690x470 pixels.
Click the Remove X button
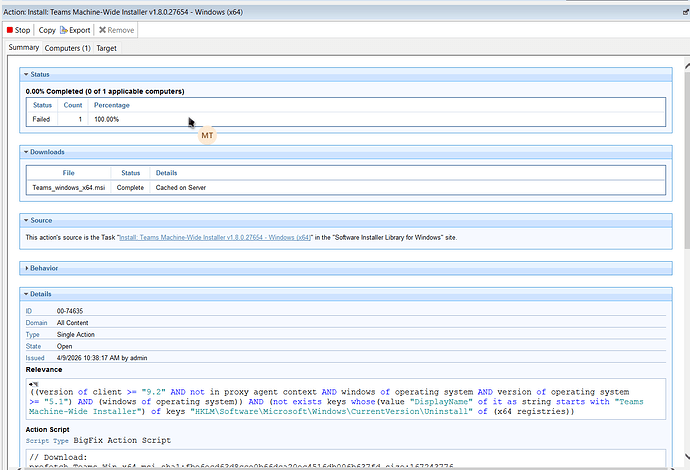[x=116, y=30]
